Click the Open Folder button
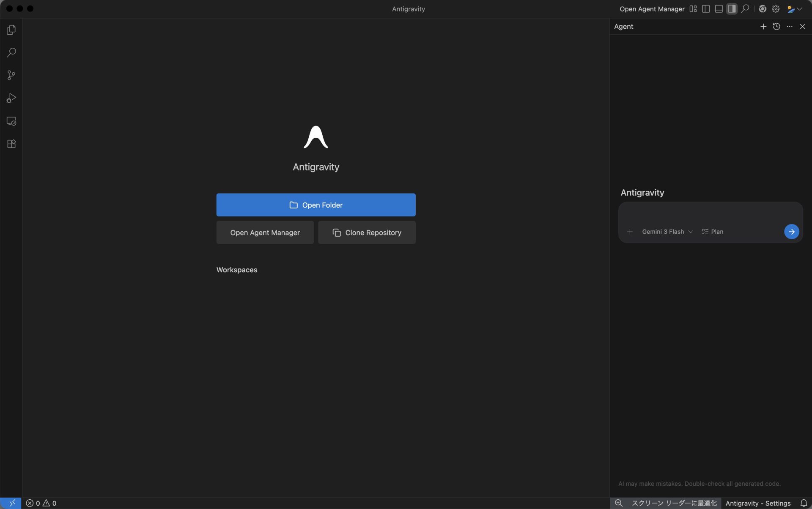 [x=315, y=205]
